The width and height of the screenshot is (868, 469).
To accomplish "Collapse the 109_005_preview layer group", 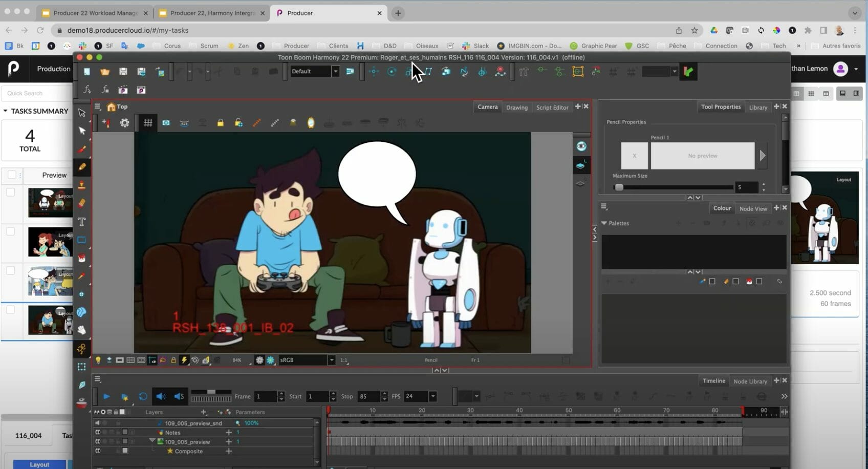I will click(152, 441).
